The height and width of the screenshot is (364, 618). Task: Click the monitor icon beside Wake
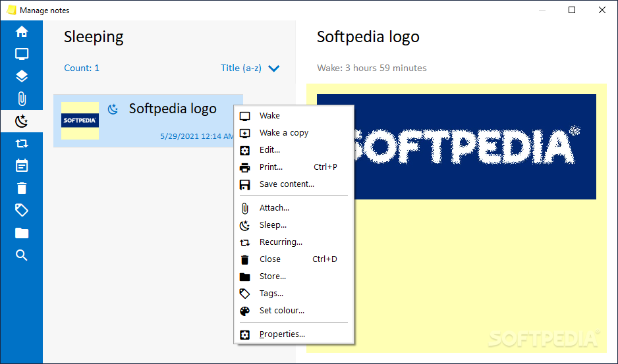click(x=244, y=117)
